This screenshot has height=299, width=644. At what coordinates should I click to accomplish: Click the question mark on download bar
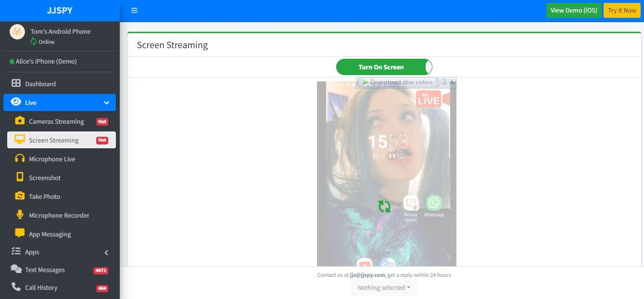pyautogui.click(x=444, y=81)
